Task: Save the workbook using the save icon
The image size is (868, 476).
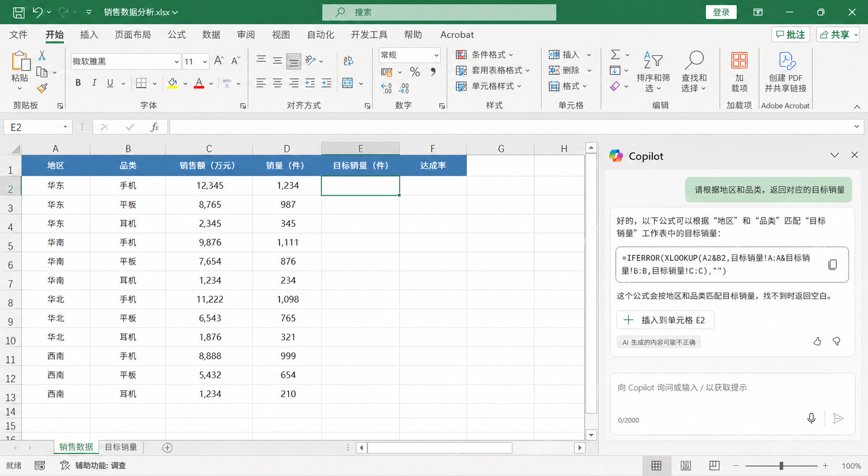Action: point(18,12)
